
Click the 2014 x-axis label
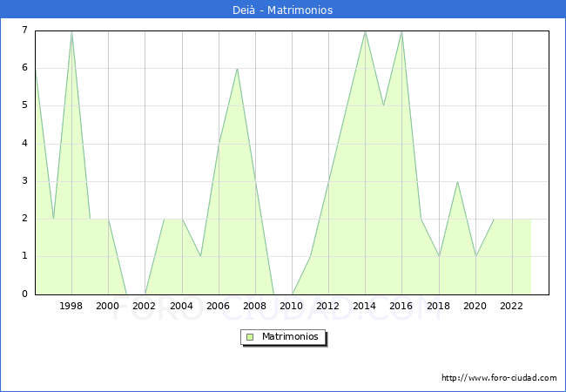[365, 306]
